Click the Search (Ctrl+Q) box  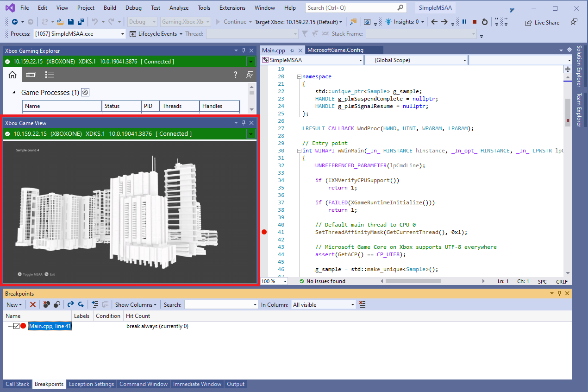pyautogui.click(x=356, y=8)
